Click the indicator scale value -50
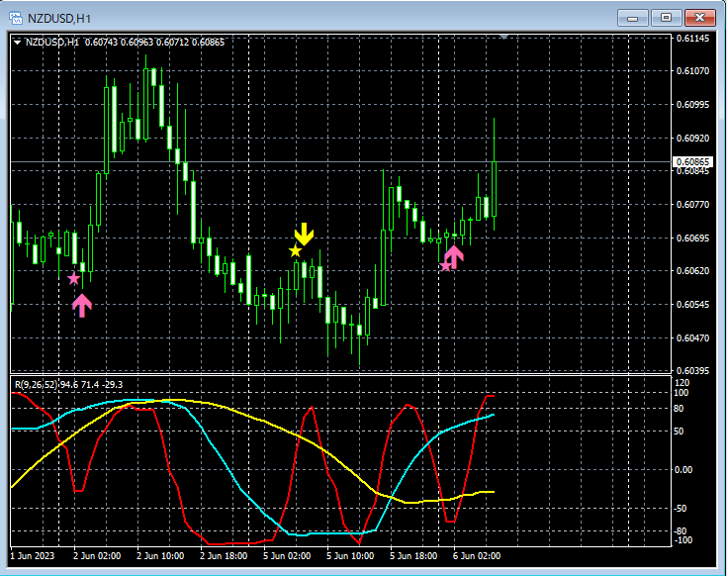 coord(681,509)
